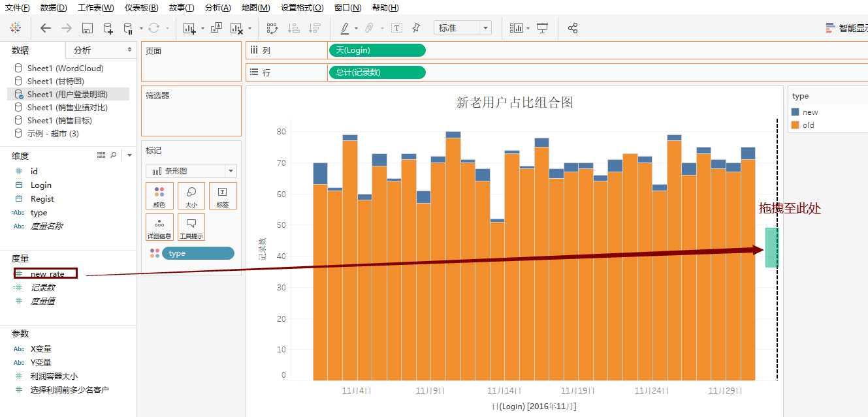
Task: Click the undo back arrow
Action: click(x=45, y=28)
